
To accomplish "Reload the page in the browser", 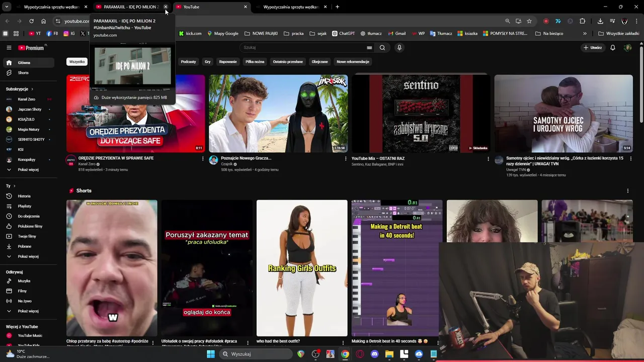I will pyautogui.click(x=31, y=21).
